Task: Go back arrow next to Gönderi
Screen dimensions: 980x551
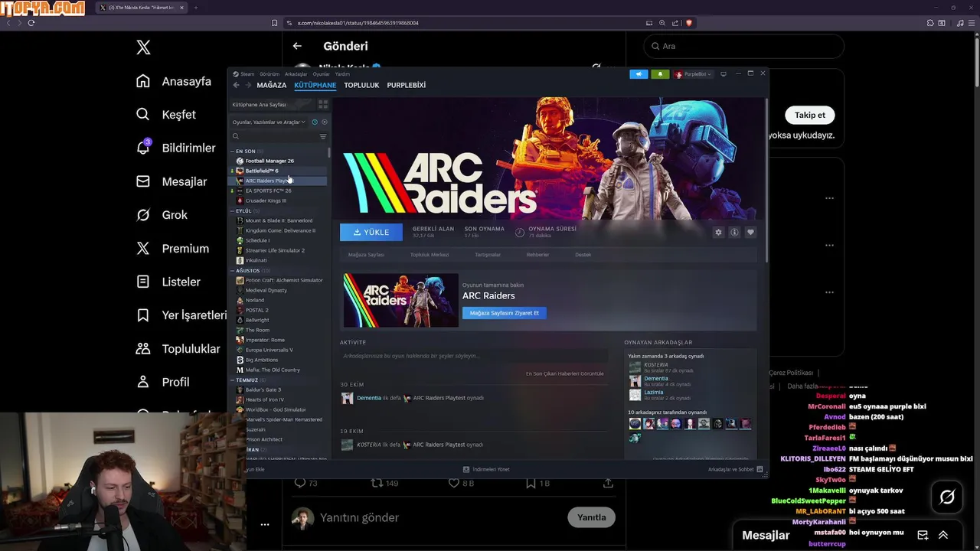Action: click(297, 46)
